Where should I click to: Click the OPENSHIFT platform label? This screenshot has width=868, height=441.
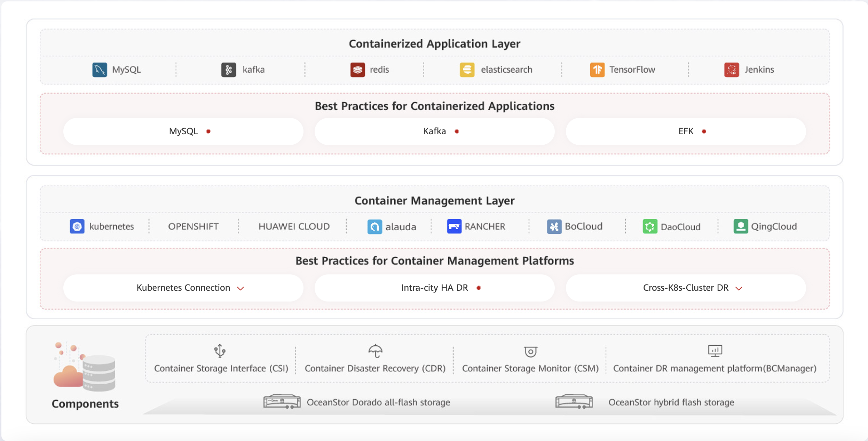pos(193,226)
